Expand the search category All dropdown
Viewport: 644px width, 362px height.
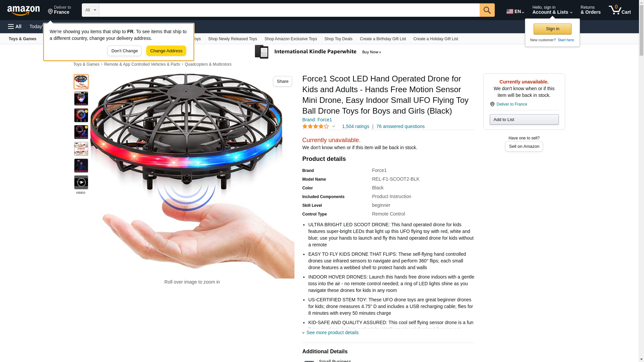91,10
